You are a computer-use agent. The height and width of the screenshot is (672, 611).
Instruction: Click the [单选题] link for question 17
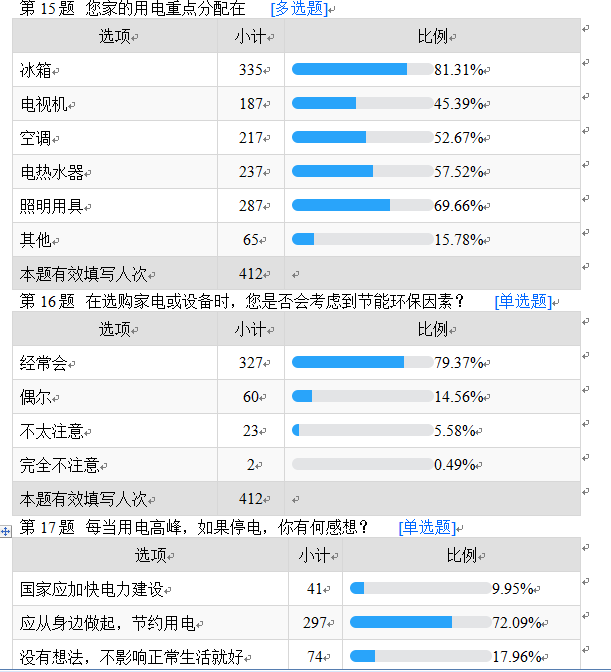pos(427,528)
